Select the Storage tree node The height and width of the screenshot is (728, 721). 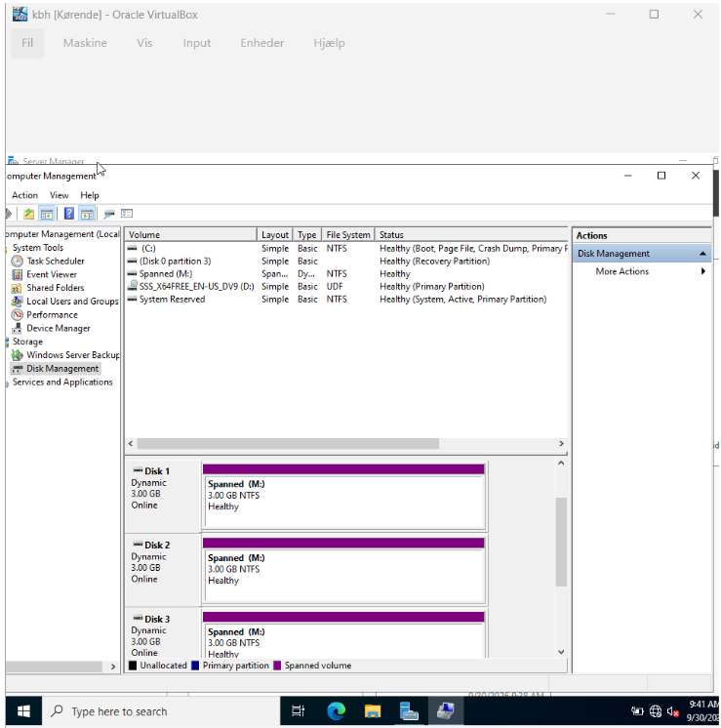pyautogui.click(x=27, y=342)
